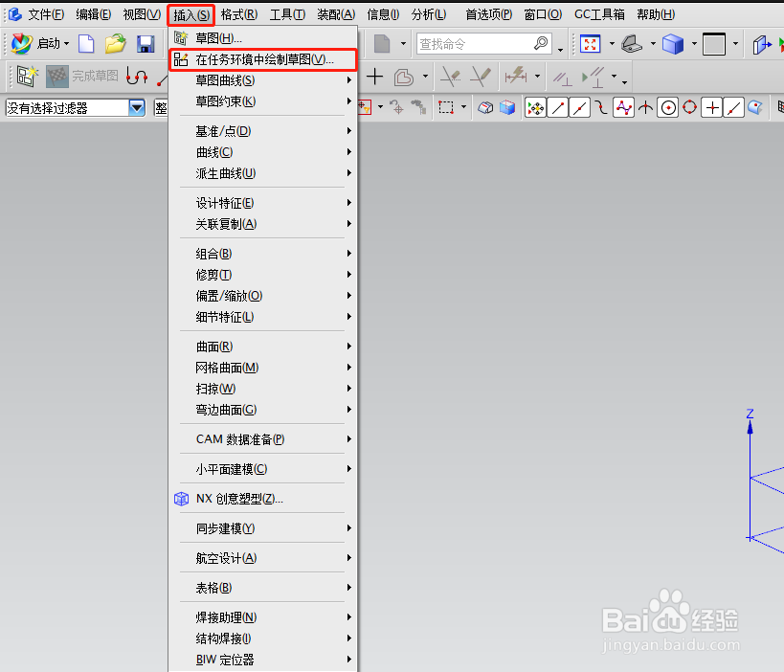784x672 pixels.
Task: Click the grey blank document toolbar icon
Action: tap(382, 44)
